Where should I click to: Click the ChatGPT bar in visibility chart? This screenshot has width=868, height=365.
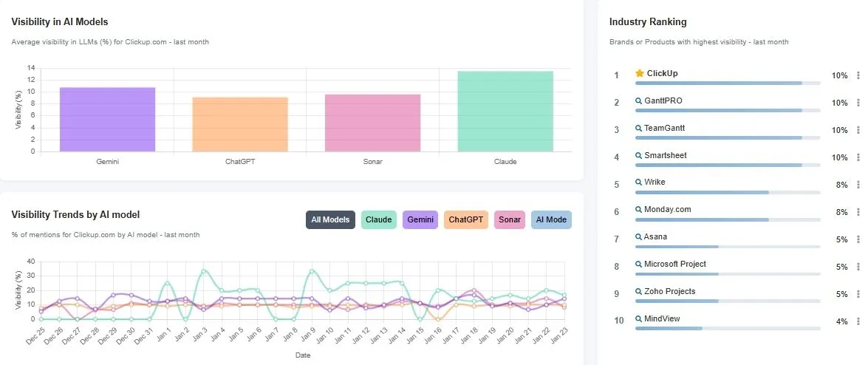pos(240,125)
